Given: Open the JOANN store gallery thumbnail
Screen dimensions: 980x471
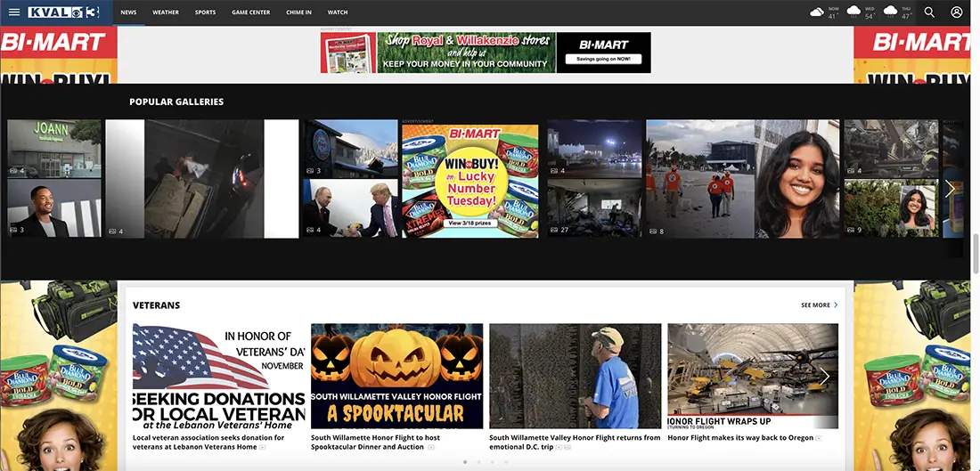Looking at the screenshot, I should click(x=53, y=149).
